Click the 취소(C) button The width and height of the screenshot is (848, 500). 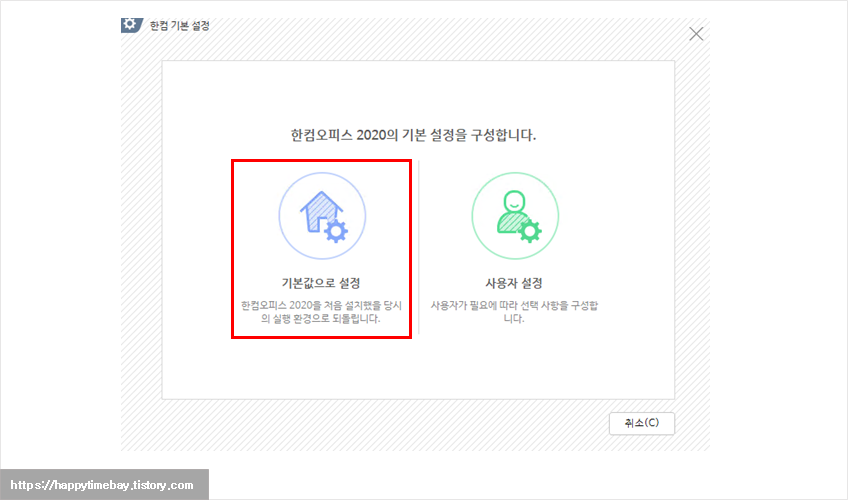pyautogui.click(x=642, y=423)
